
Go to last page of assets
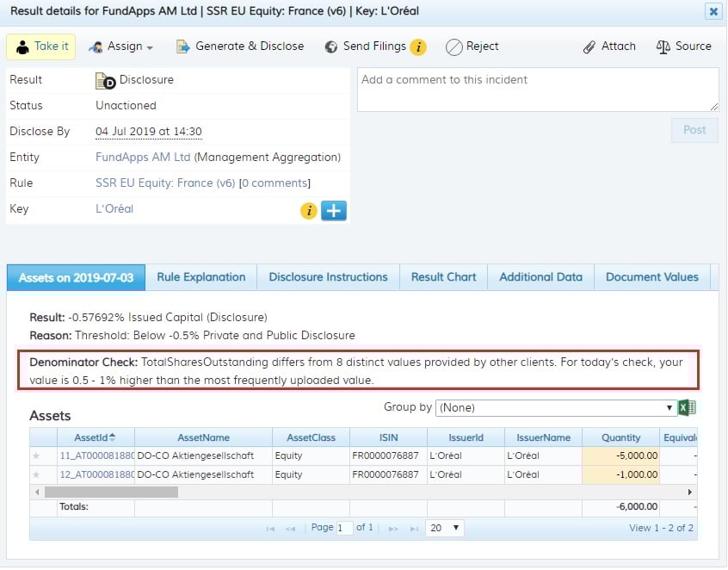pos(414,530)
